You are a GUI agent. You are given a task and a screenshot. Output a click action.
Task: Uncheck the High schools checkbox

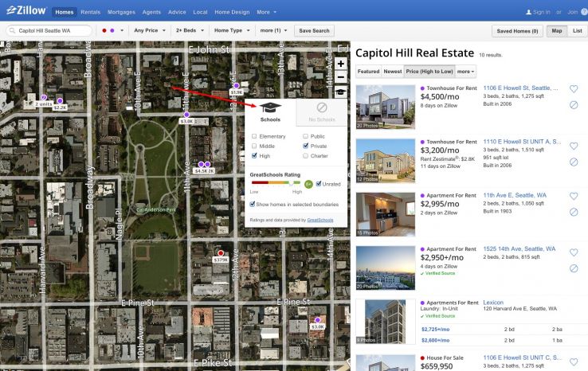pyautogui.click(x=254, y=155)
